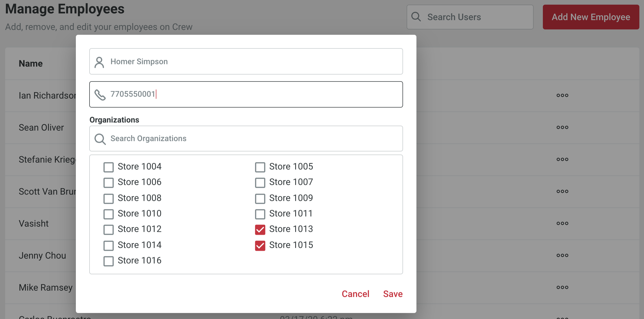644x319 pixels.
Task: Open the more options for Vasisht
Action: (562, 224)
